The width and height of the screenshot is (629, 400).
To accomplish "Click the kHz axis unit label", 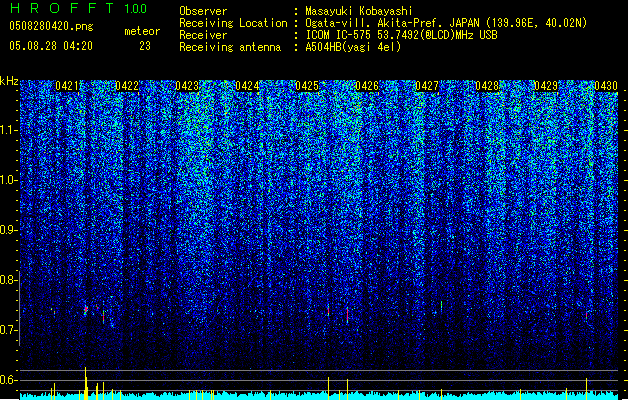I will [9, 81].
